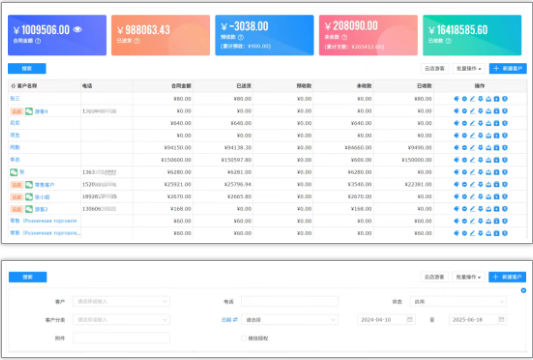533x360 pixels.
Task: Click the help icon on the ¥-3038.00 card
Action: (x=241, y=37)
